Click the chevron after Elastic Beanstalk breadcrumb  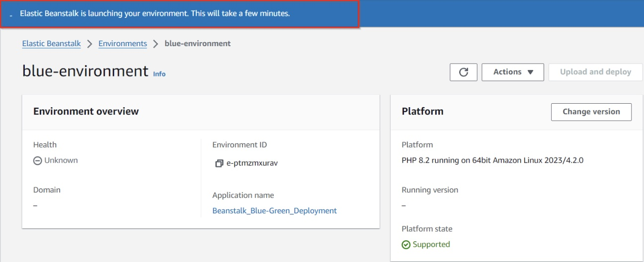tap(89, 44)
